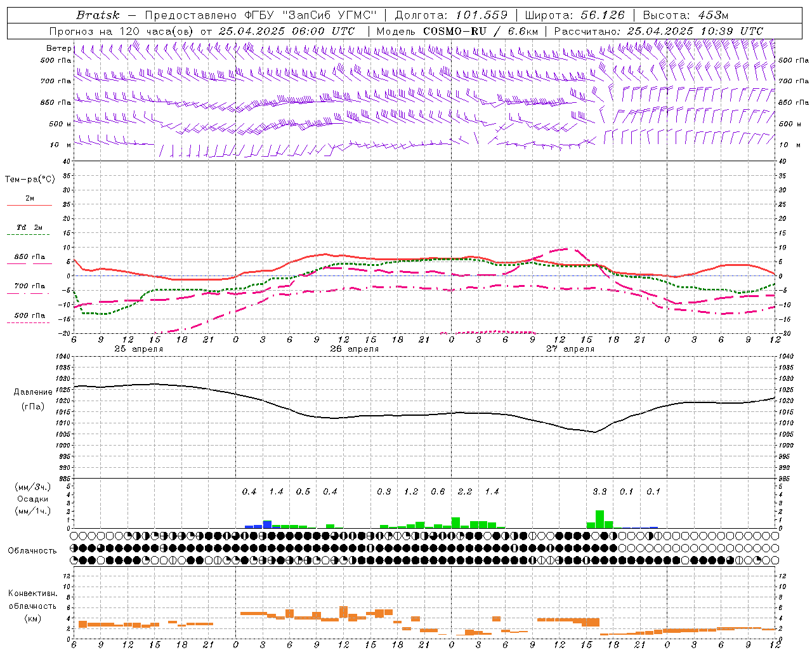Click the '0.3' precipitation total value

click(x=384, y=492)
